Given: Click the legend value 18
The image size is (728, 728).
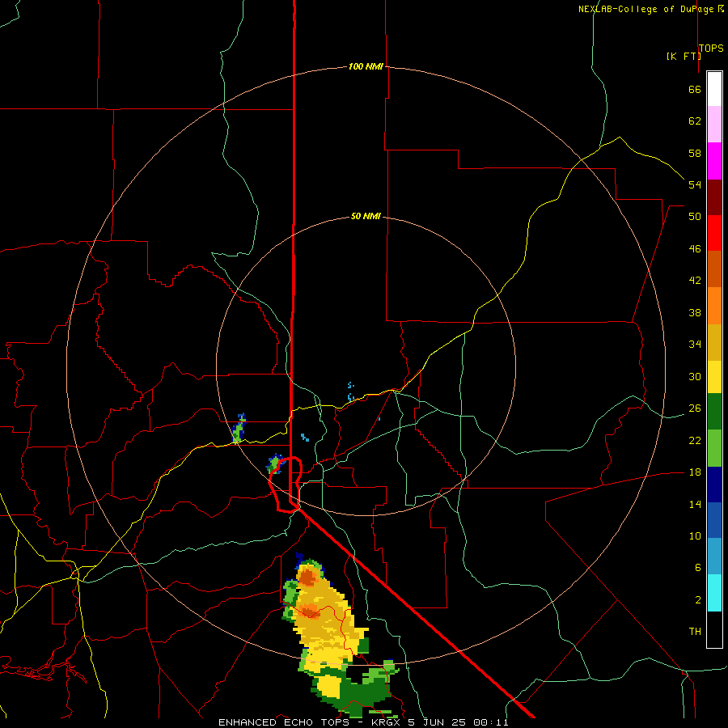Looking at the screenshot, I should tap(695, 472).
